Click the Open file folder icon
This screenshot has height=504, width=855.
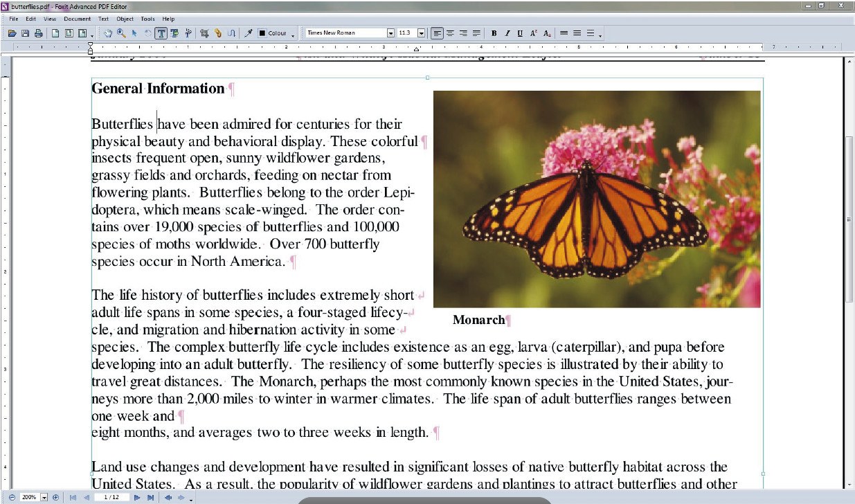(x=12, y=33)
